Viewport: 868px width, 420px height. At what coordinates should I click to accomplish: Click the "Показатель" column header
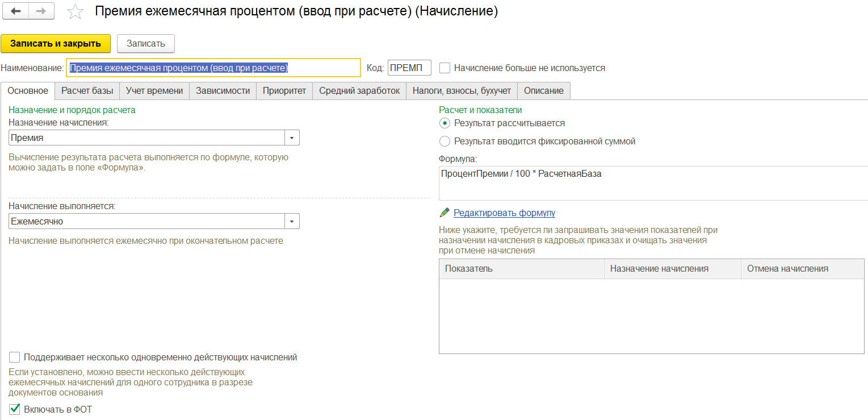click(521, 269)
